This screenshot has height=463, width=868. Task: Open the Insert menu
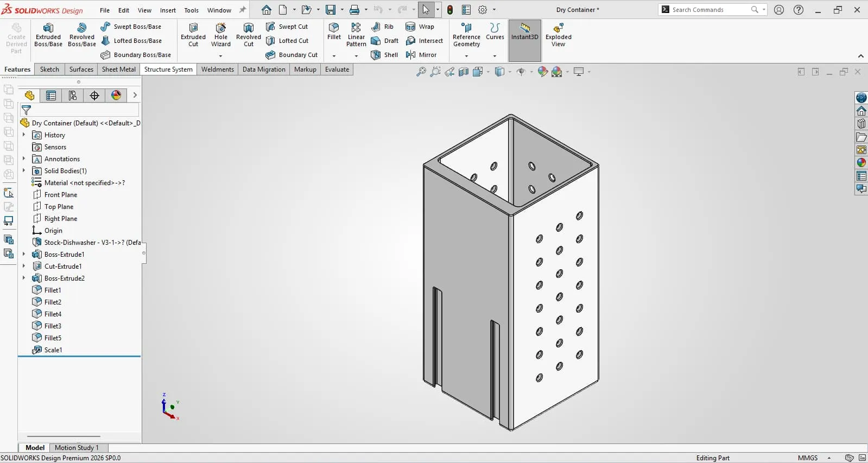(168, 10)
